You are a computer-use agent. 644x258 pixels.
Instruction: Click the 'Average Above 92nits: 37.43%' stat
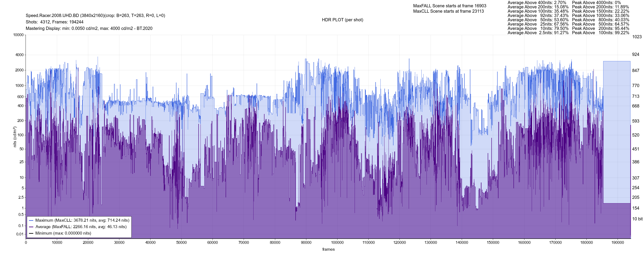pos(538,15)
